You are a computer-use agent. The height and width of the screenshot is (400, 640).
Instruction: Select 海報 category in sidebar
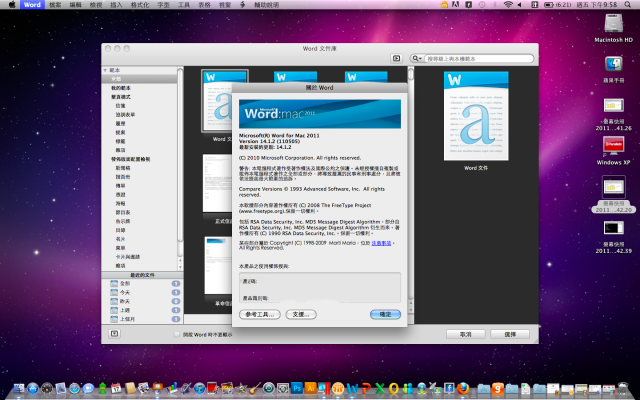pyautogui.click(x=121, y=203)
